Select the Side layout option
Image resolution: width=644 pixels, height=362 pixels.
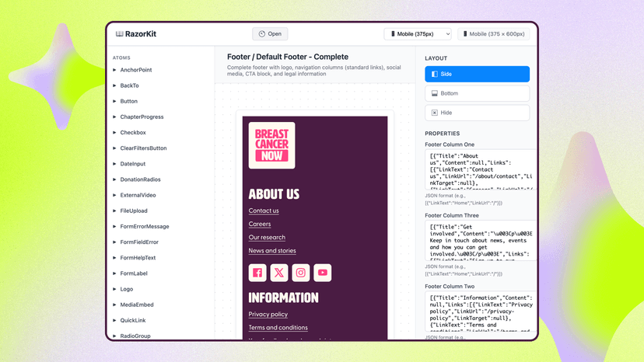(x=478, y=75)
